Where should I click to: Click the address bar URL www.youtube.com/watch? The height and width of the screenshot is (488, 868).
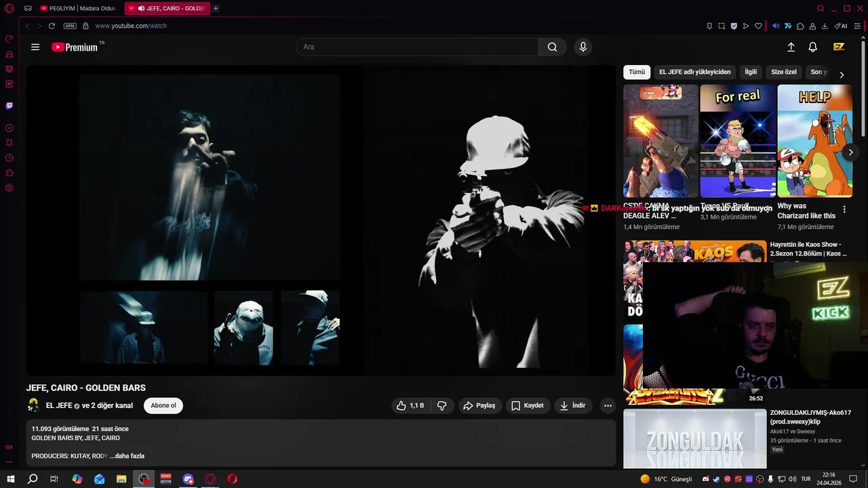pos(131,26)
